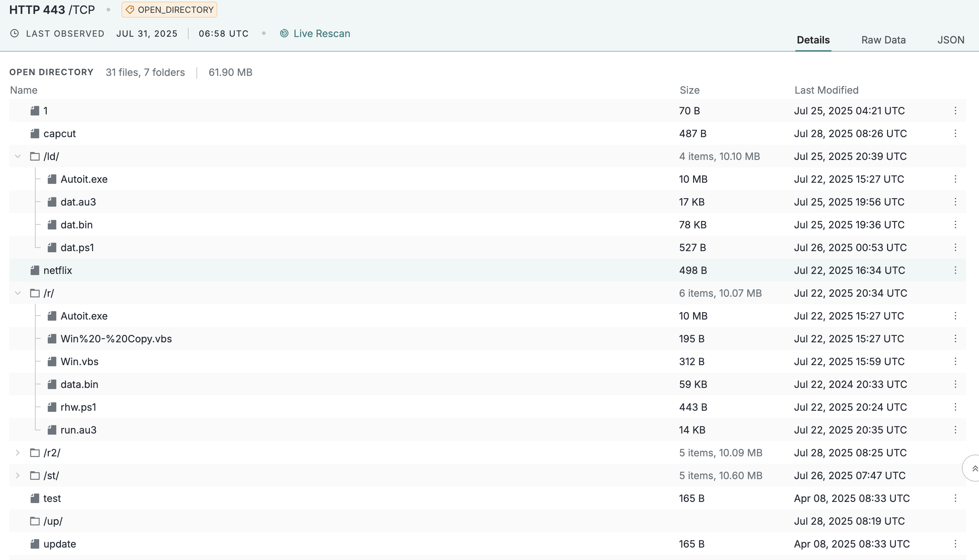This screenshot has height=560, width=979.
Task: Select the dat.bin file name
Action: click(x=77, y=225)
